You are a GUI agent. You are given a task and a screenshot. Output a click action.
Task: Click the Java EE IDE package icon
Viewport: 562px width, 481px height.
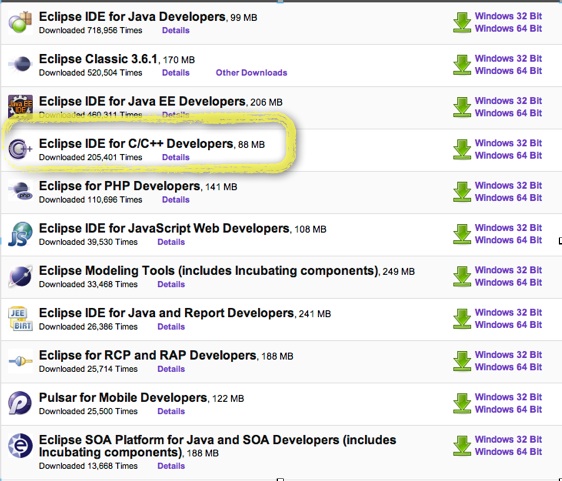pos(20,106)
